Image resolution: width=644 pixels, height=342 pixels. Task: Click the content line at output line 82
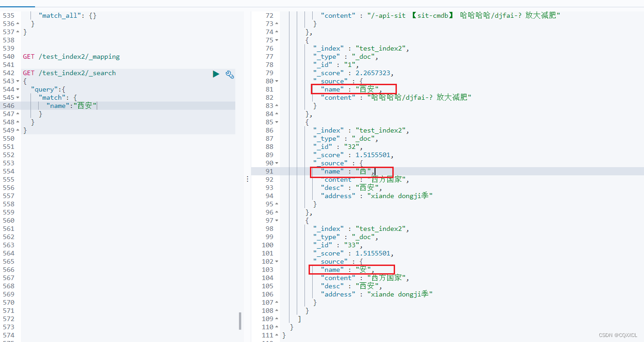click(396, 97)
